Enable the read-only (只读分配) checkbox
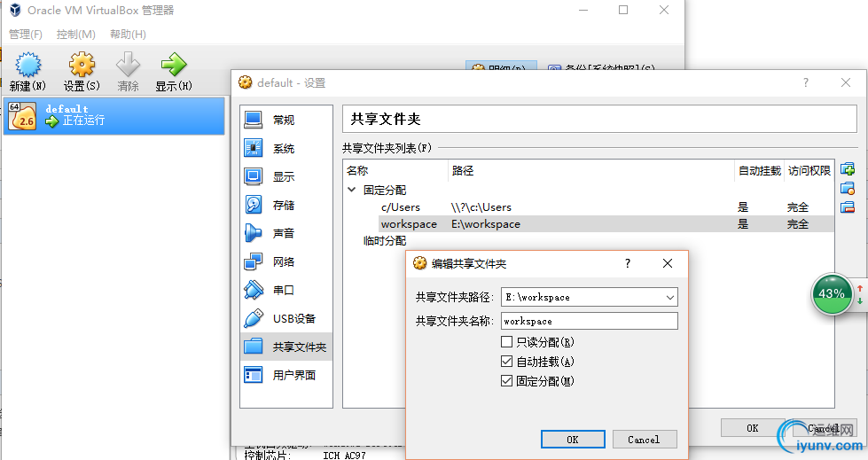The height and width of the screenshot is (460, 868). (x=506, y=341)
